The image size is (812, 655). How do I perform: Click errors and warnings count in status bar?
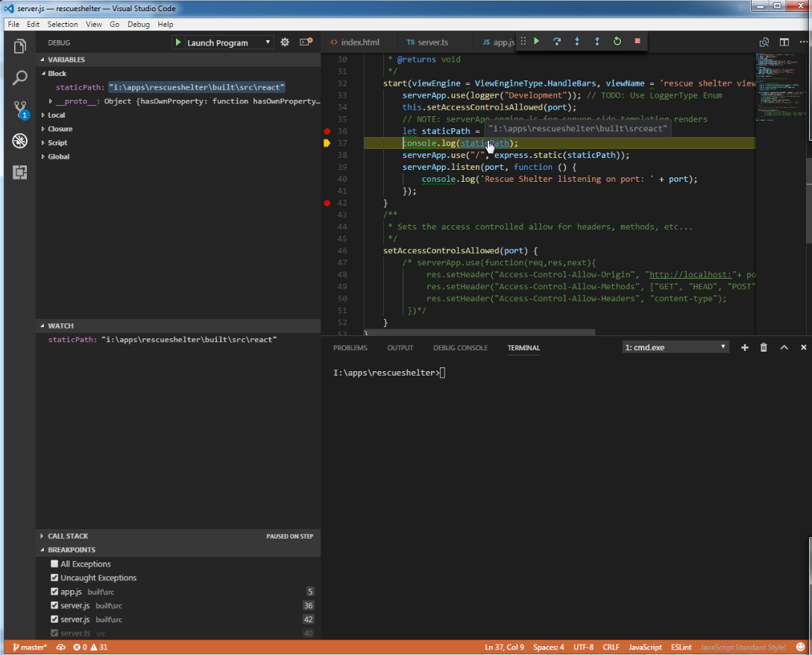click(90, 648)
